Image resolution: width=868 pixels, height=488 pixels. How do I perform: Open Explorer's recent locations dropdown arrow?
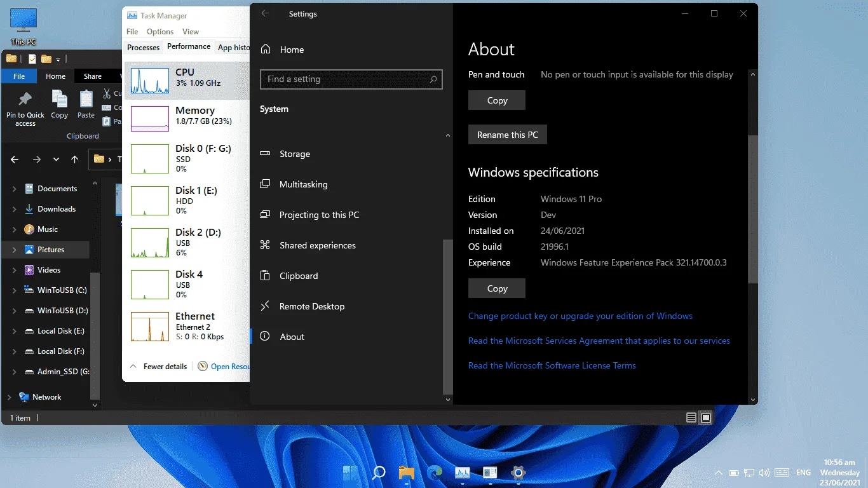56,159
